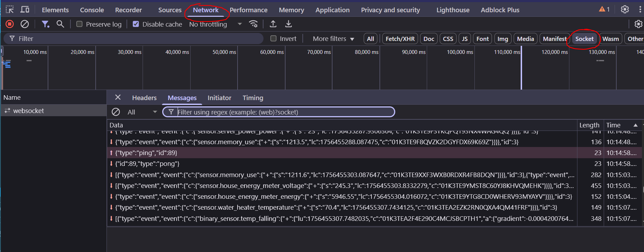Toggle the filter funnel icon
This screenshot has width=644, height=252.
coord(45,24)
